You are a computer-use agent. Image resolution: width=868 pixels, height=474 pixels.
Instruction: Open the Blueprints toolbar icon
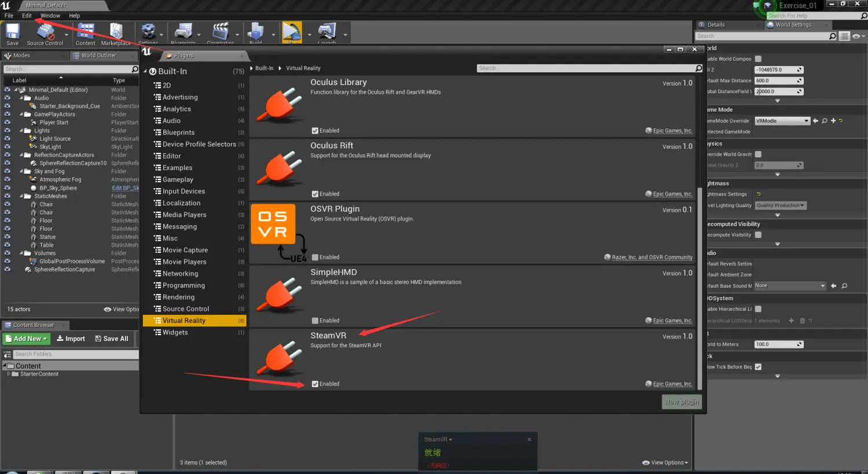[183, 32]
